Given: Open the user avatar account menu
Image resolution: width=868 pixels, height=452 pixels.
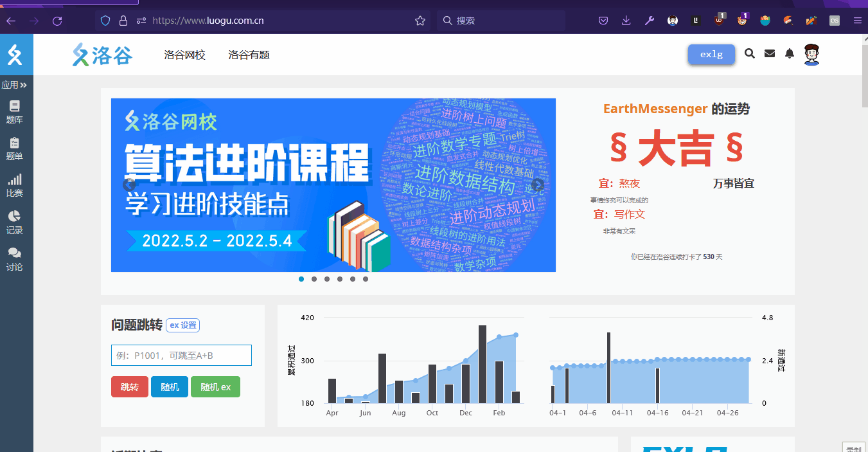Looking at the screenshot, I should pos(811,55).
